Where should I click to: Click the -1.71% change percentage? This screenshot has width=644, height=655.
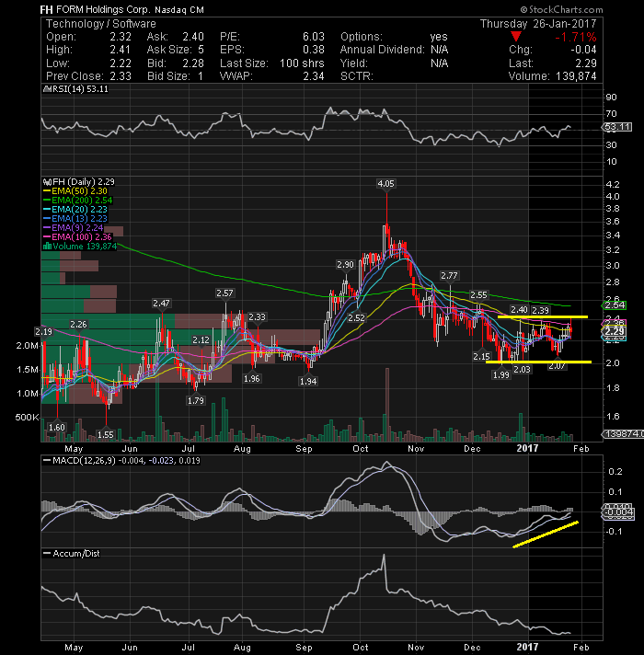pos(576,37)
